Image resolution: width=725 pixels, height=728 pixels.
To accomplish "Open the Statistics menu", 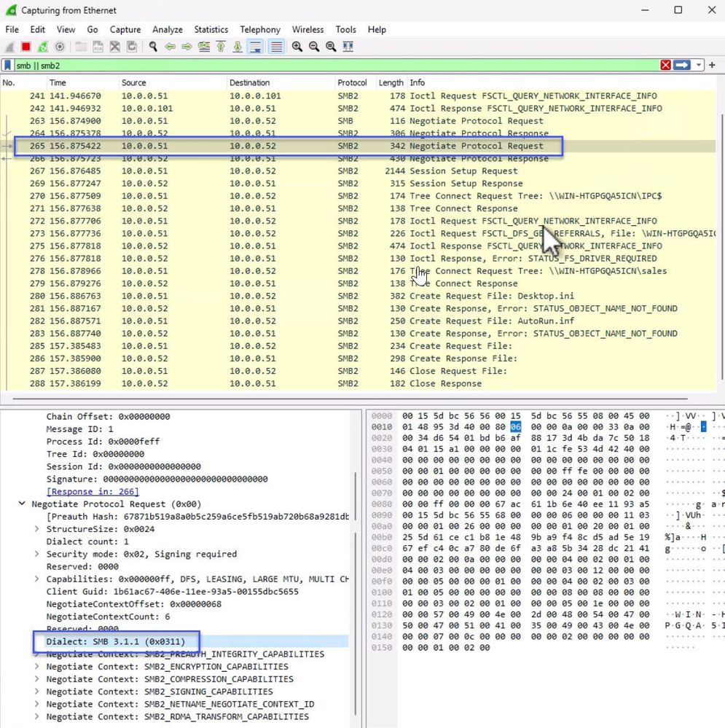I will [211, 30].
